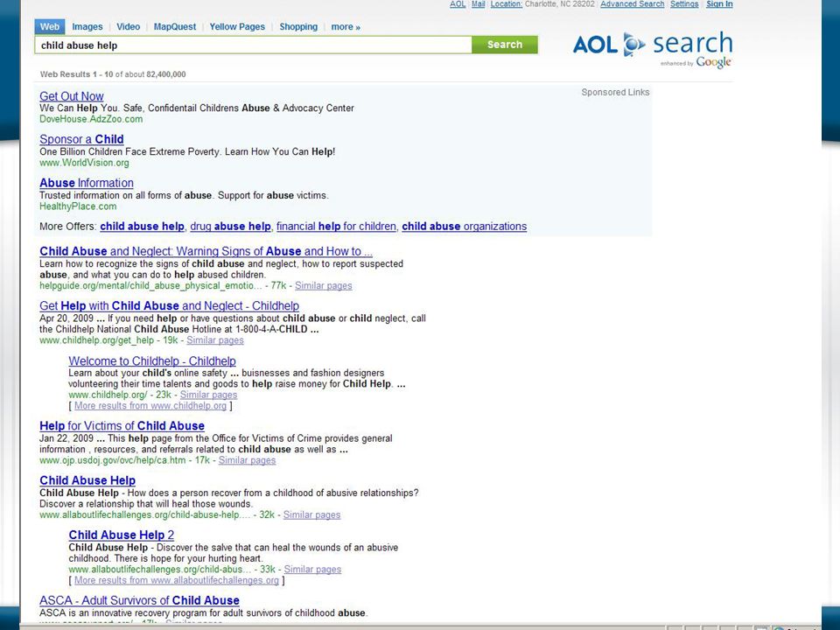Viewport: 840px width, 630px height.
Task: Open Advanced Search link
Action: coord(632,4)
